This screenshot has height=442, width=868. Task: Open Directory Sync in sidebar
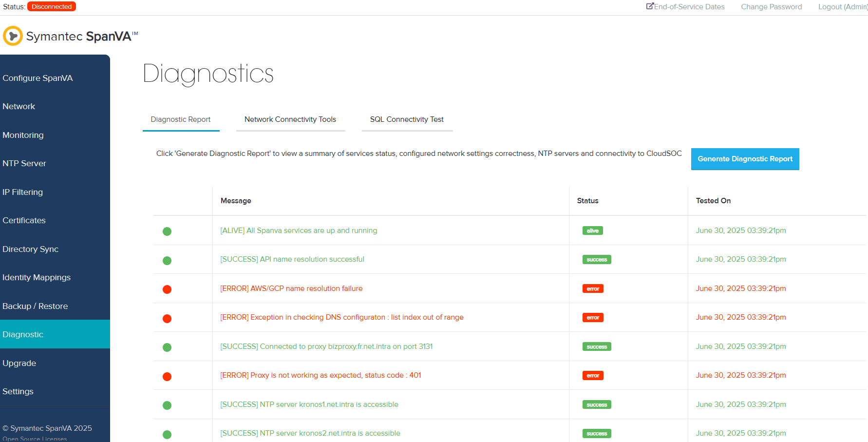pyautogui.click(x=31, y=249)
